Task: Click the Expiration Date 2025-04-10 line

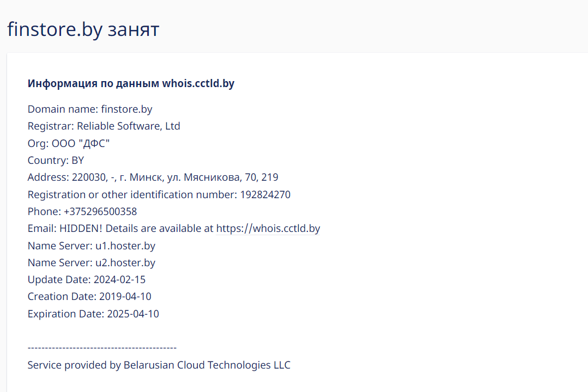Action: point(93,314)
